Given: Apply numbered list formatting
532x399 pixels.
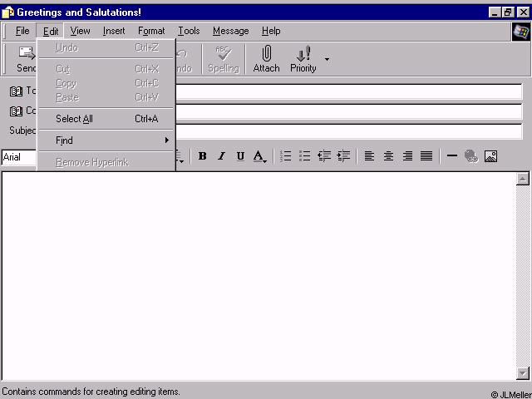Looking at the screenshot, I should point(286,156).
